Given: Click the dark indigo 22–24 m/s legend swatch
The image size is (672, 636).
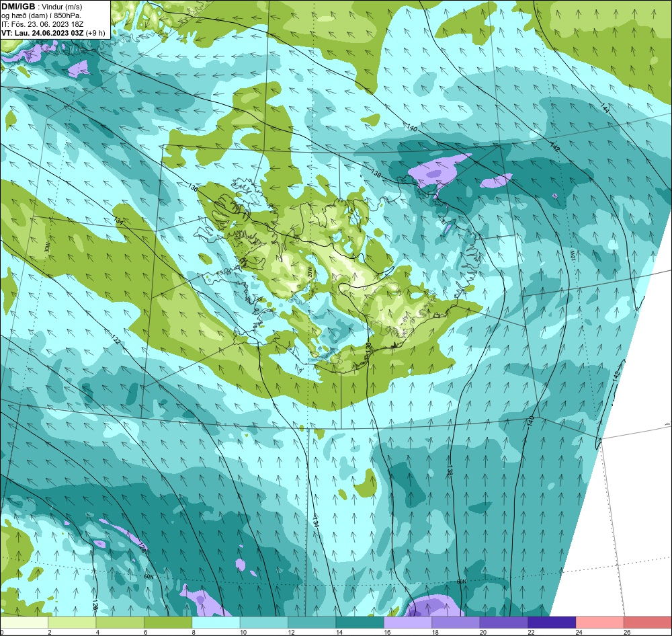Looking at the screenshot, I should coord(552,623).
